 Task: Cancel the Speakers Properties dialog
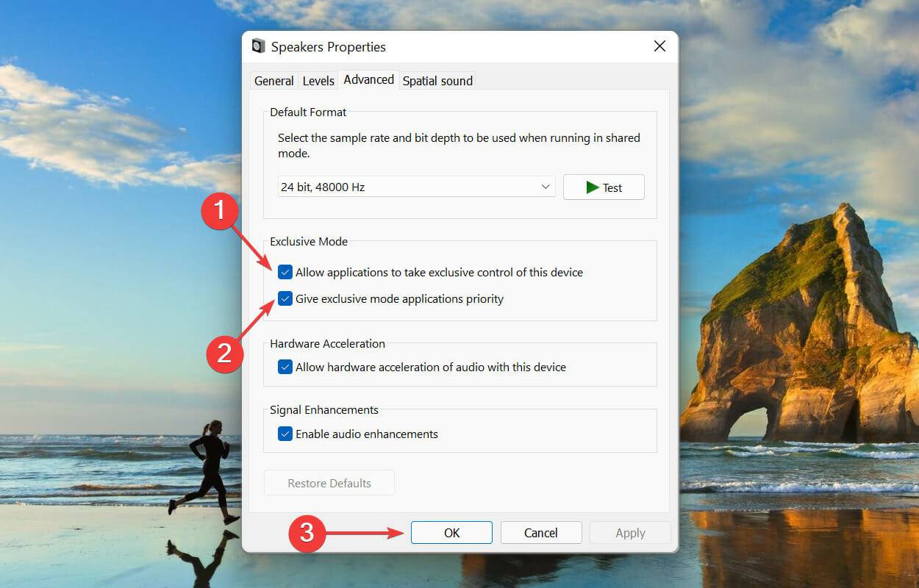point(541,532)
